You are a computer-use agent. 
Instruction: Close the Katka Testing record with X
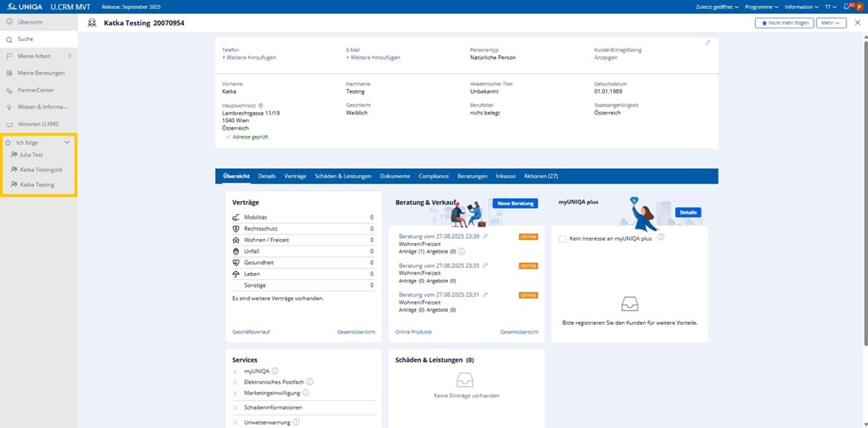[858, 23]
